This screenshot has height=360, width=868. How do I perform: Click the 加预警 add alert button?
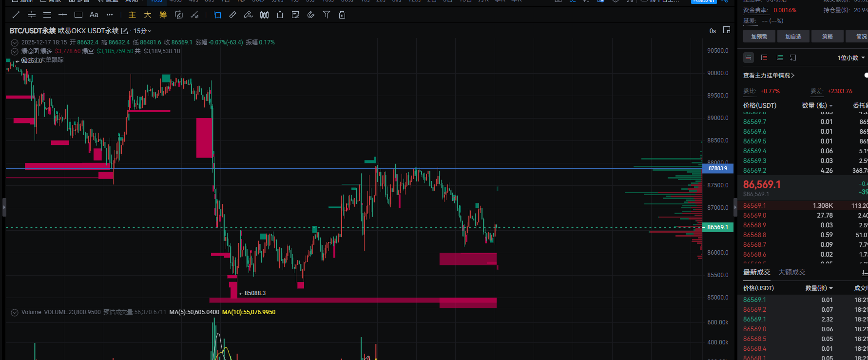759,37
